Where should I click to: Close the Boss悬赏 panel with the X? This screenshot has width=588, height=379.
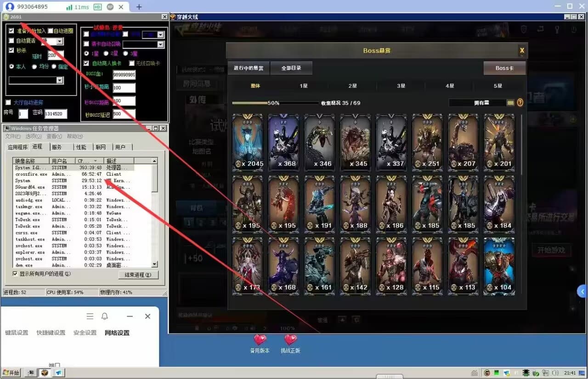tap(522, 50)
